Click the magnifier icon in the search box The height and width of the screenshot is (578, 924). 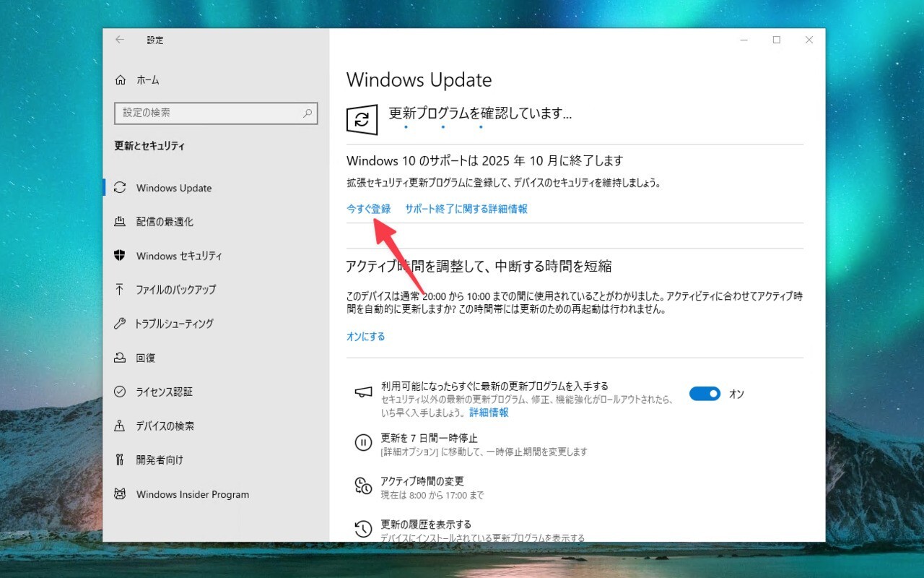pyautogui.click(x=308, y=113)
